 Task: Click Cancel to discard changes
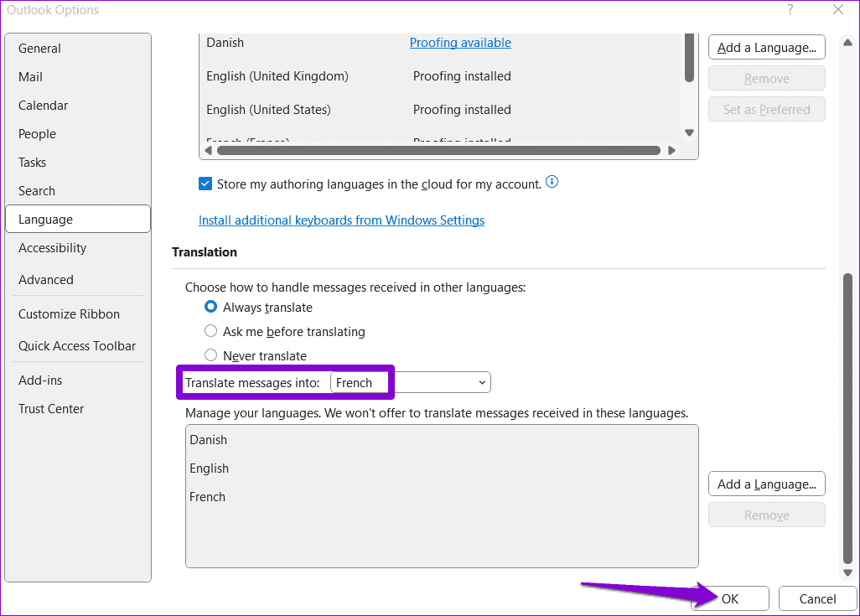817,598
